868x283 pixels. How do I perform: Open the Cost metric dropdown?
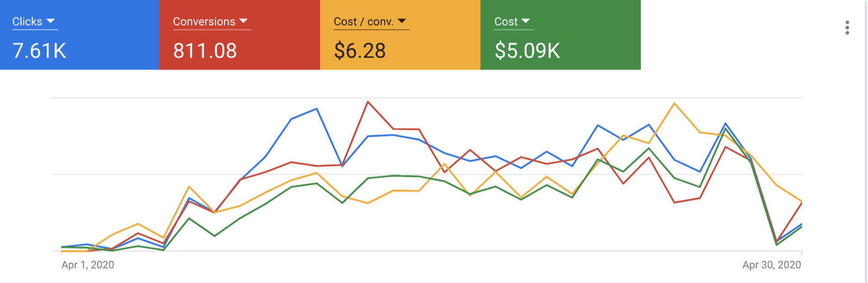(x=513, y=22)
